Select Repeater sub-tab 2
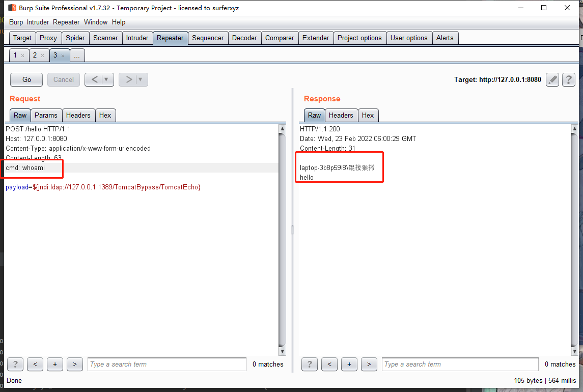 [35, 55]
